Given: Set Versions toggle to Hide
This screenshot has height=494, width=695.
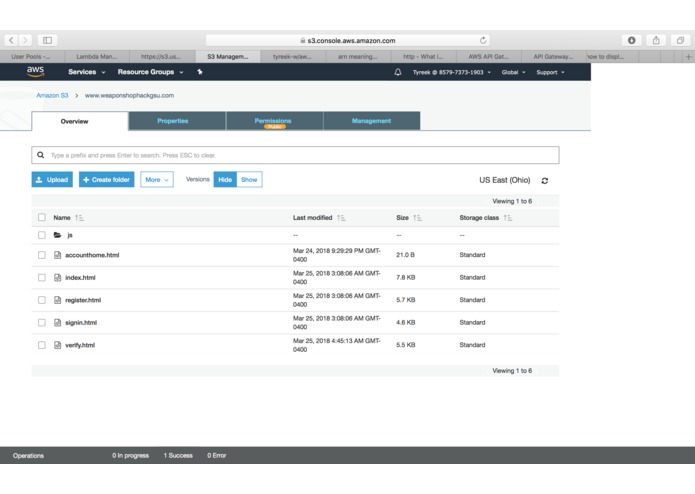Looking at the screenshot, I should tap(225, 179).
